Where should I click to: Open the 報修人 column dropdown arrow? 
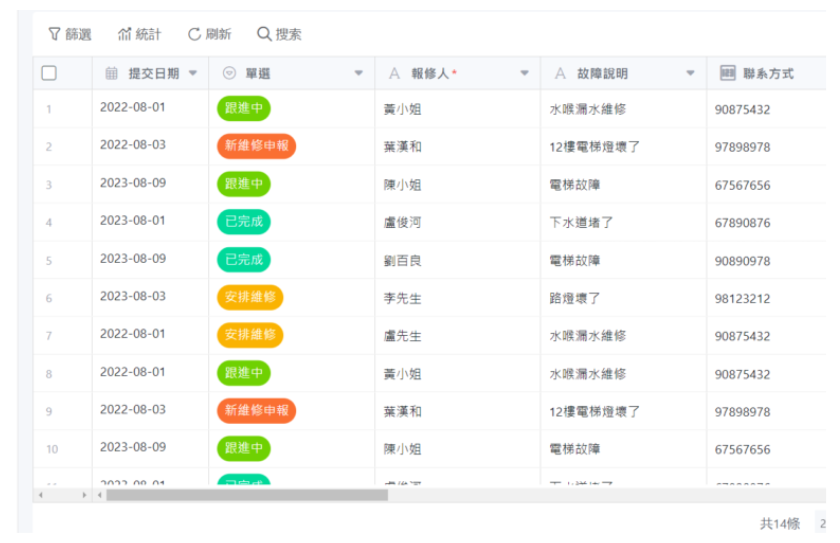click(524, 73)
